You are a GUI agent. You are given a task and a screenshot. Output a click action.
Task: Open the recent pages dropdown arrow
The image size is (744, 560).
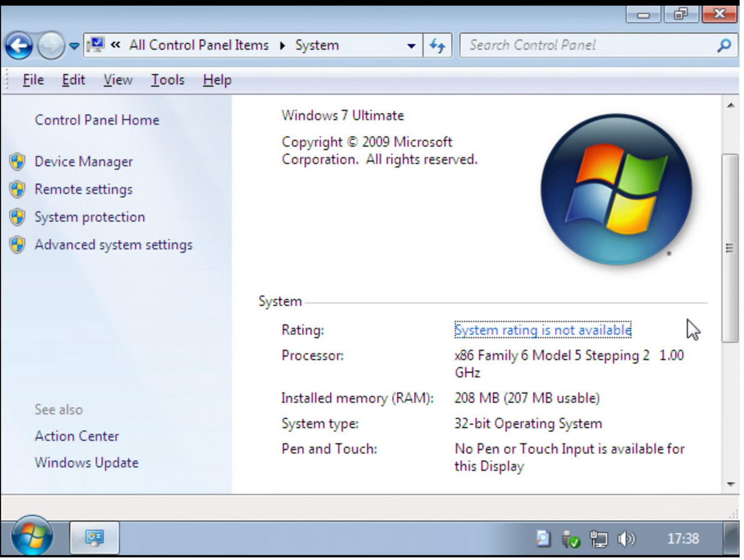(74, 46)
